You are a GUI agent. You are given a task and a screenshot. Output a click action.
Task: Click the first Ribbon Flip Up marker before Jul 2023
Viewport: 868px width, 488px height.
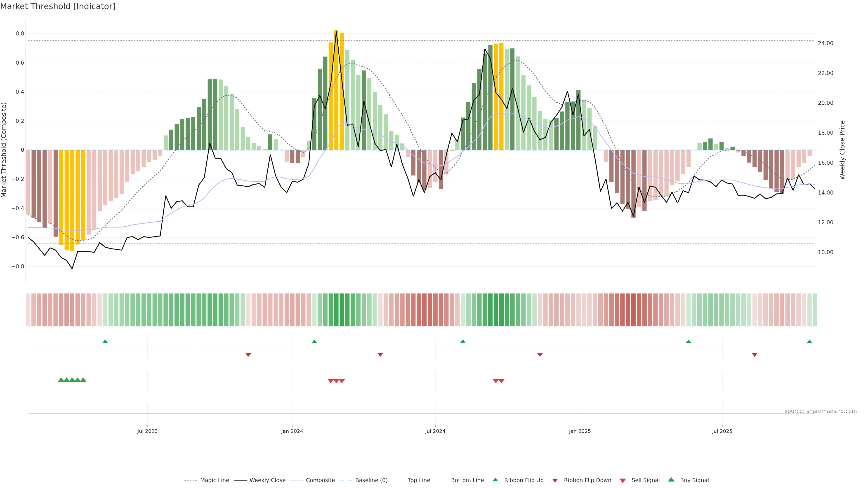105,342
